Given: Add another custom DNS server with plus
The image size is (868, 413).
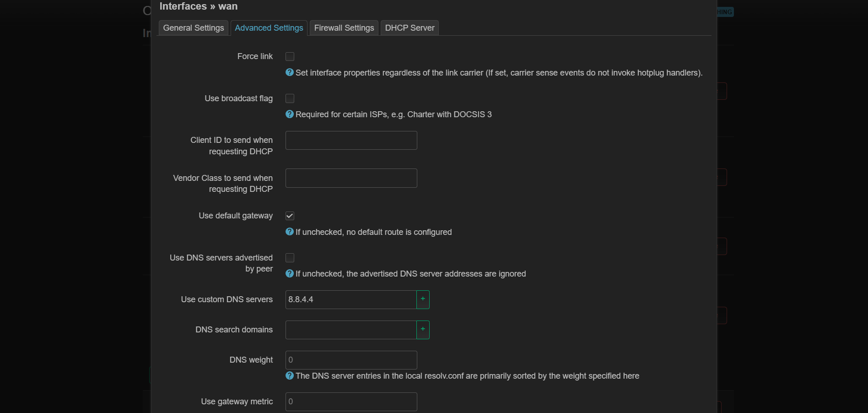Looking at the screenshot, I should tap(423, 299).
